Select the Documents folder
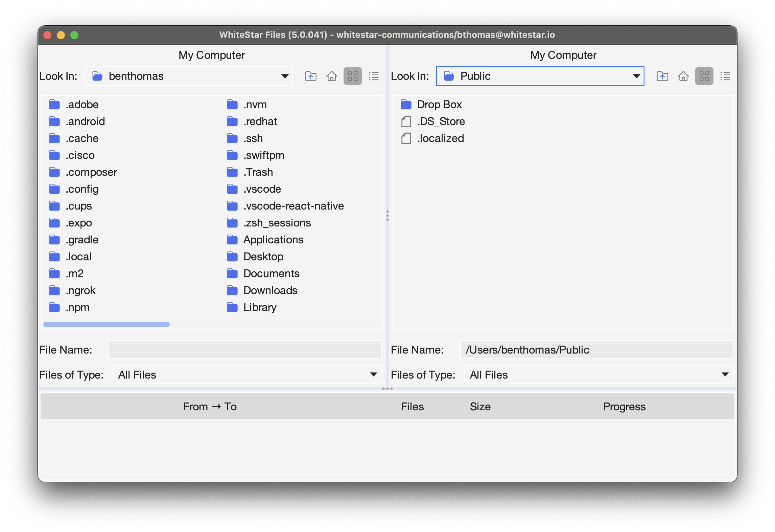The height and width of the screenshot is (532, 775). 263,273
